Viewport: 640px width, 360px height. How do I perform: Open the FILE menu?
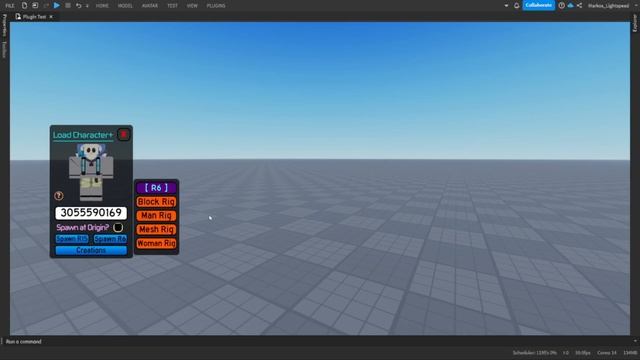pyautogui.click(x=10, y=6)
